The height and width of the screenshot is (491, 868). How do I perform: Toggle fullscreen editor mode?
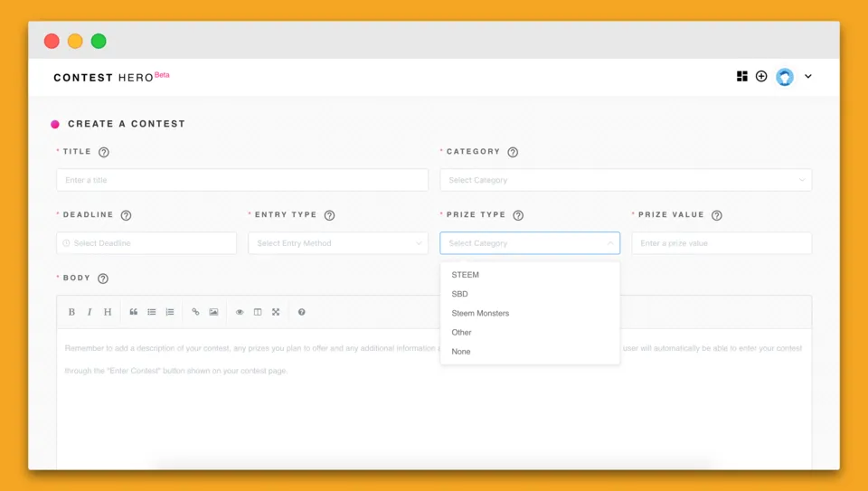pos(276,312)
